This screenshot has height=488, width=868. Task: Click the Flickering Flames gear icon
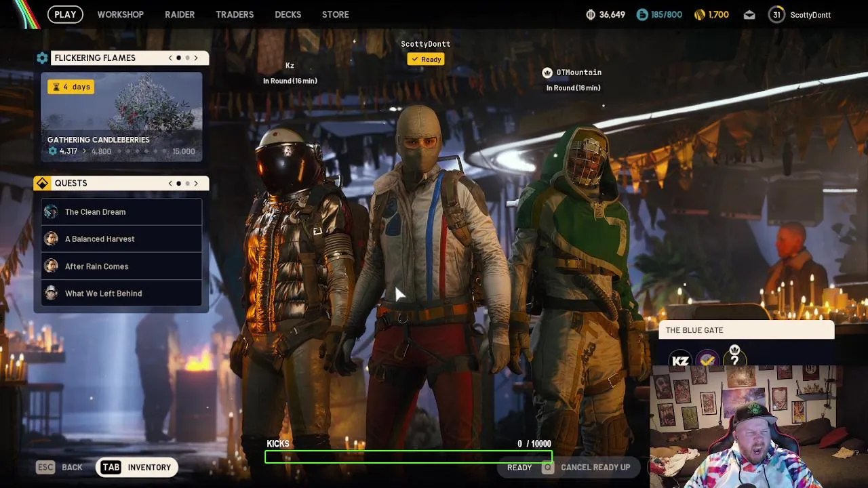(x=43, y=58)
